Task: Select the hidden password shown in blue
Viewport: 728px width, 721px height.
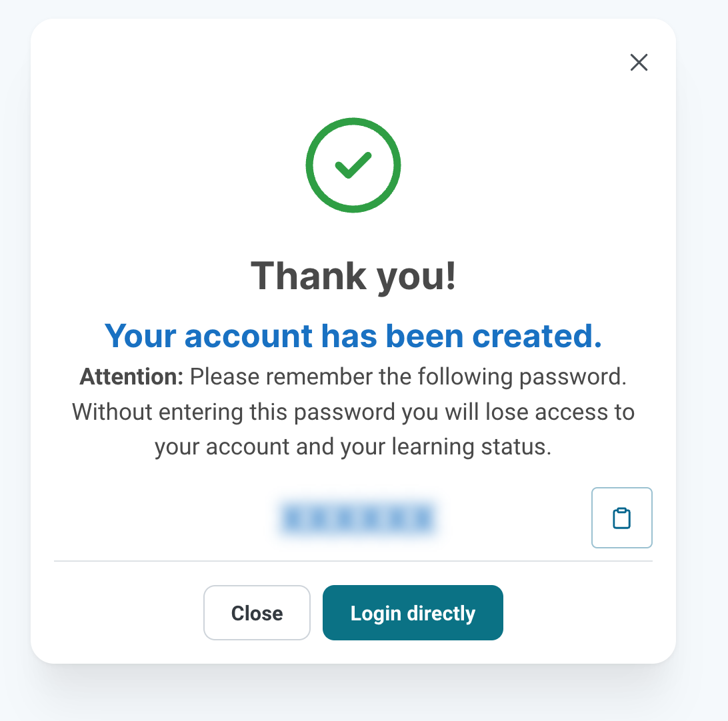Action: coord(358,518)
